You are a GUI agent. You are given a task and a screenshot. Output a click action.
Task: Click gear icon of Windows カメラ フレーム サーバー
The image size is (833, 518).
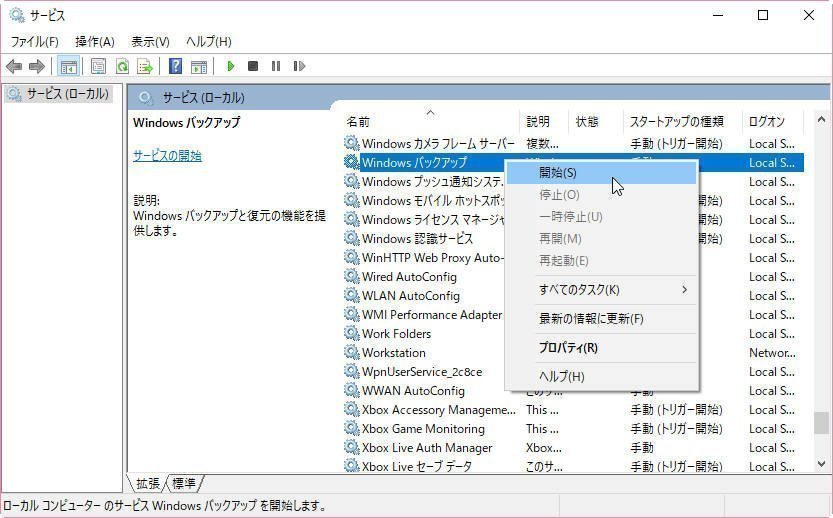coord(352,143)
